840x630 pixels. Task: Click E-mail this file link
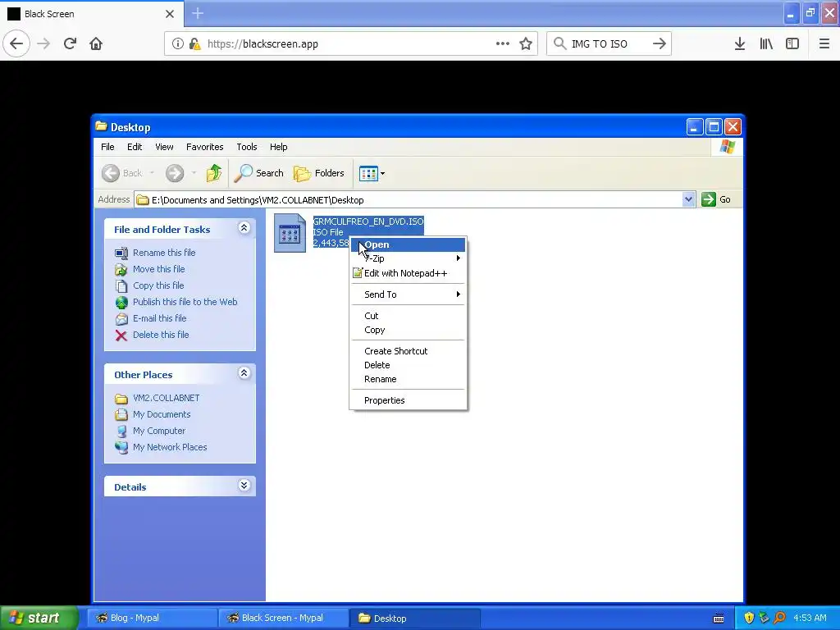coord(160,318)
